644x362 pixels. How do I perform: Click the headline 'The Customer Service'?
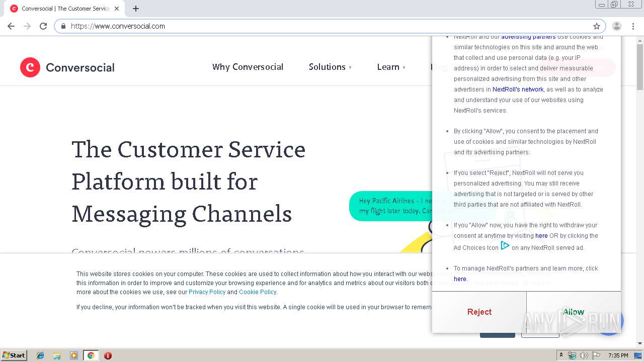(189, 149)
